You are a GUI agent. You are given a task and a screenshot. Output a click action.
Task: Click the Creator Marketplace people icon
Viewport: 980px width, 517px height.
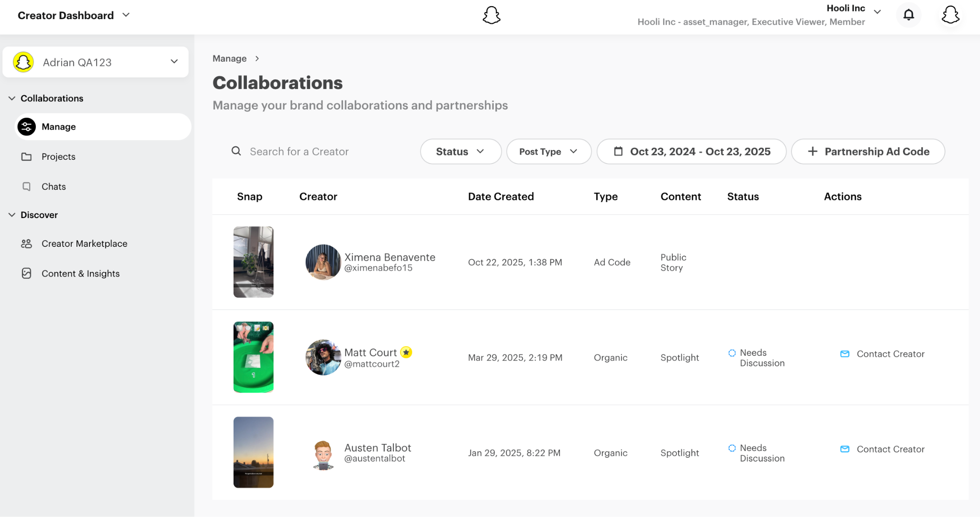click(27, 244)
